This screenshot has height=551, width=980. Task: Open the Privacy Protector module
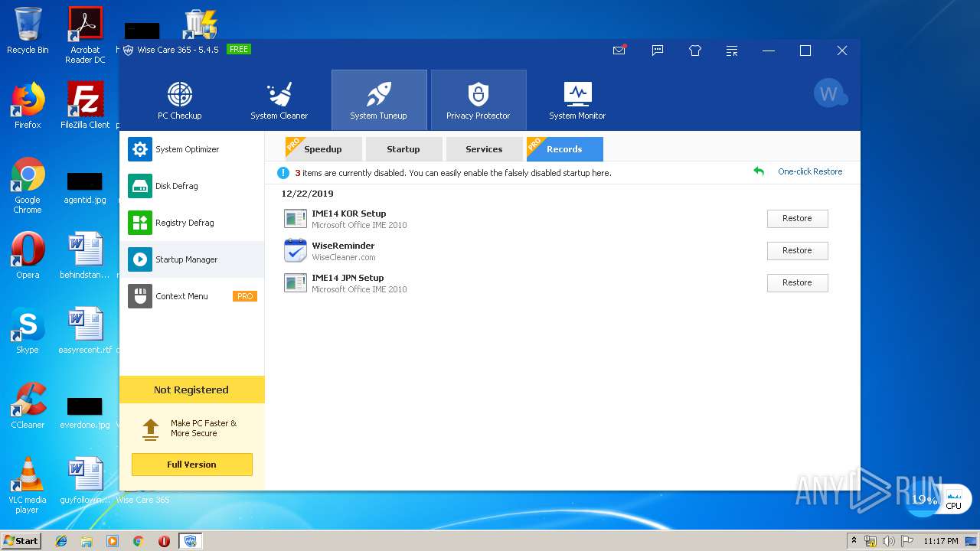click(478, 100)
